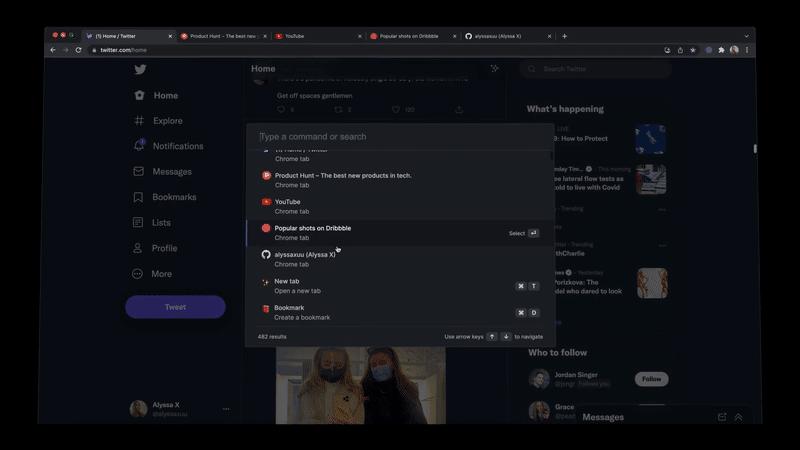Click the Tweet button
This screenshot has width=800, height=450.
tap(175, 307)
